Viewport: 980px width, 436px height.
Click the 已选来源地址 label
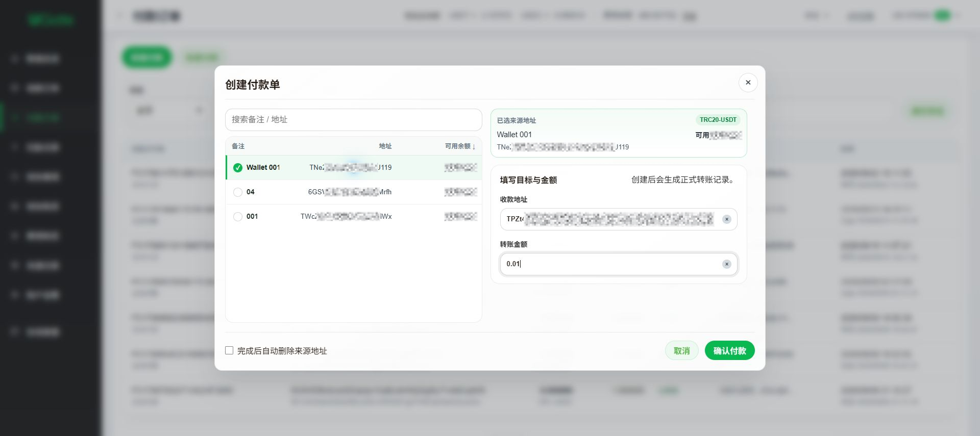(517, 121)
